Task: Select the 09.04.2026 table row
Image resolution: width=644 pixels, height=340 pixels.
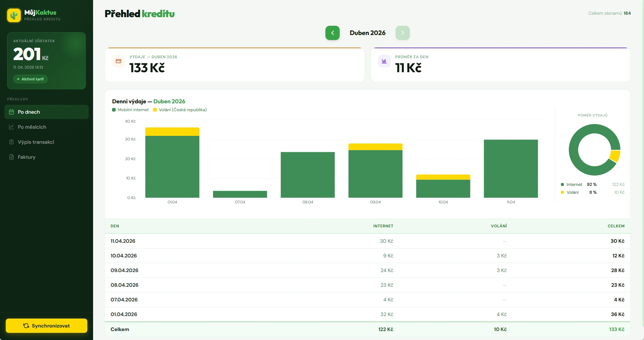Action: (x=367, y=270)
